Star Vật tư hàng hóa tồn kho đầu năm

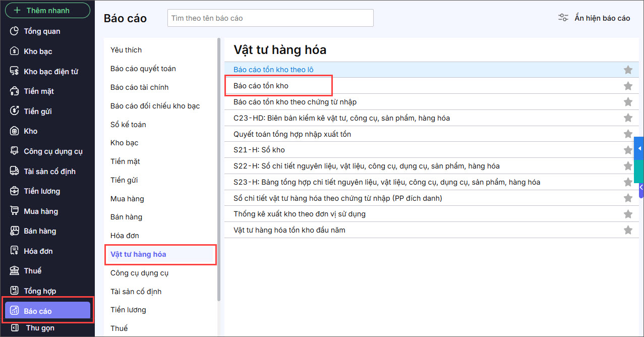pyautogui.click(x=628, y=230)
